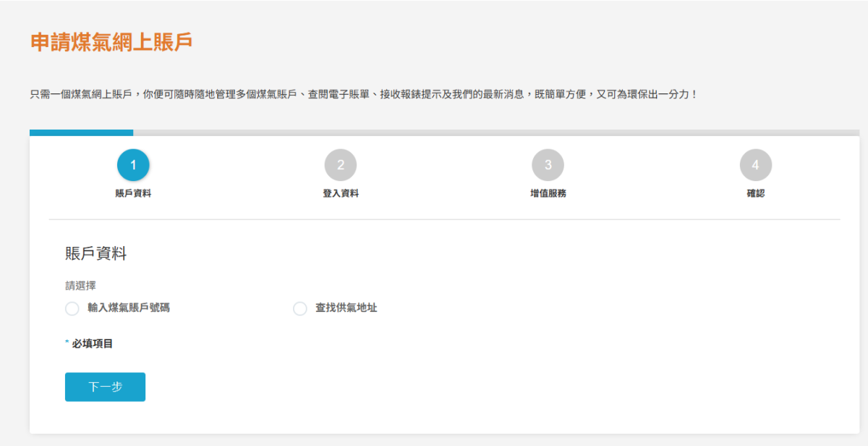868x446 pixels.
Task: Click the 查找供氣地址 option label text
Action: (x=346, y=308)
